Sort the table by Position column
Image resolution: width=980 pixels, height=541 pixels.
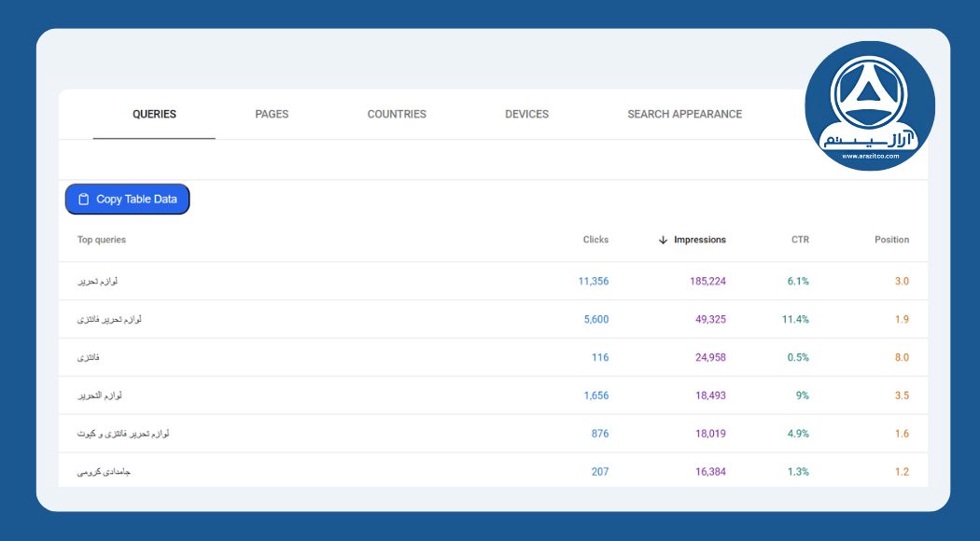point(891,240)
